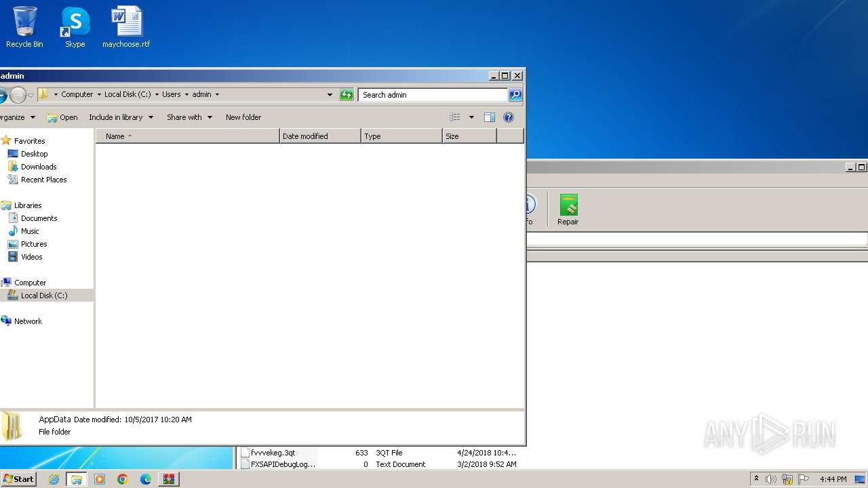Viewport: 868px width, 488px height.
Task: Maximize the admin Explorer window
Action: (505, 76)
